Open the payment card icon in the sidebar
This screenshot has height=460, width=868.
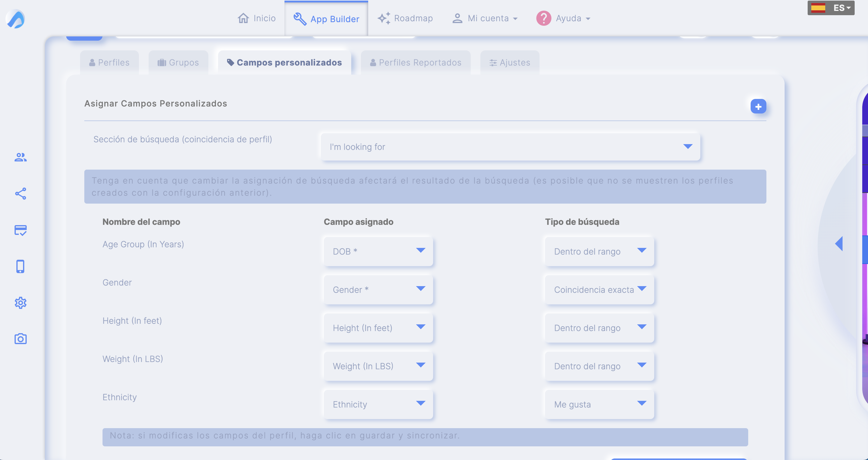tap(21, 230)
